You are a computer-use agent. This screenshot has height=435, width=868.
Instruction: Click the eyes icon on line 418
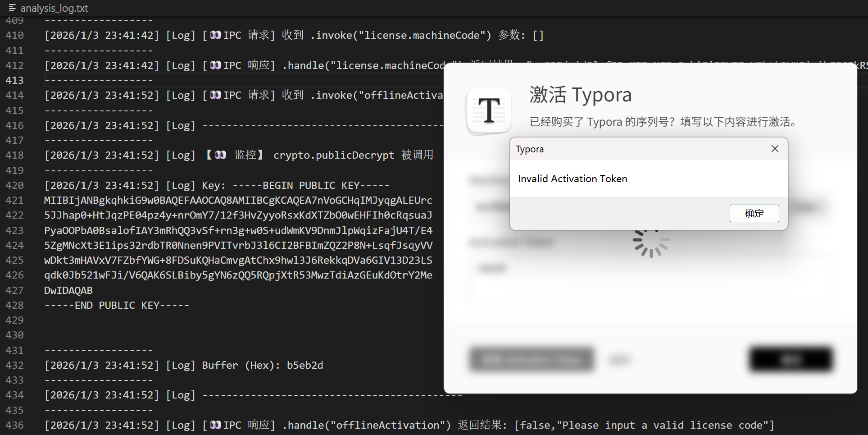220,155
